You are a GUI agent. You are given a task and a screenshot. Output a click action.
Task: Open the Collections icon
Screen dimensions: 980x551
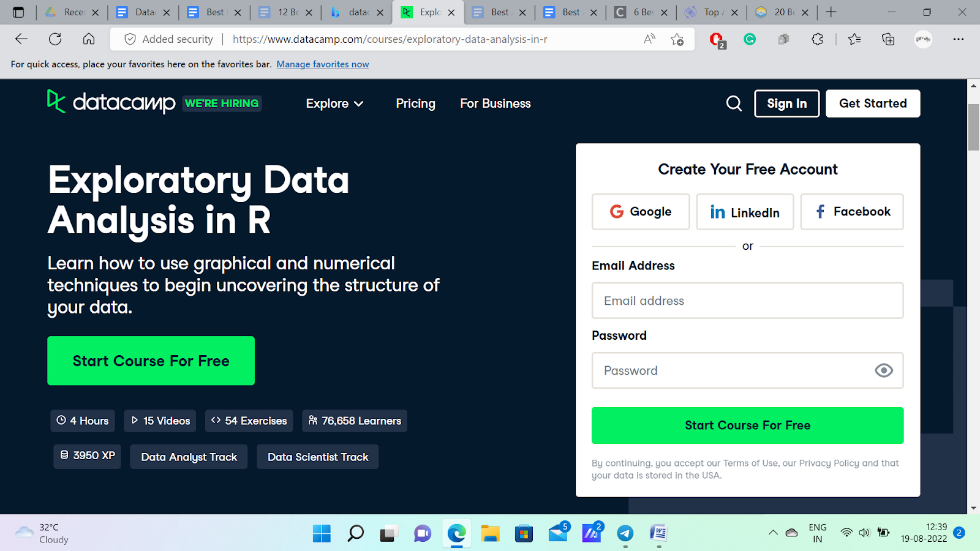click(888, 39)
